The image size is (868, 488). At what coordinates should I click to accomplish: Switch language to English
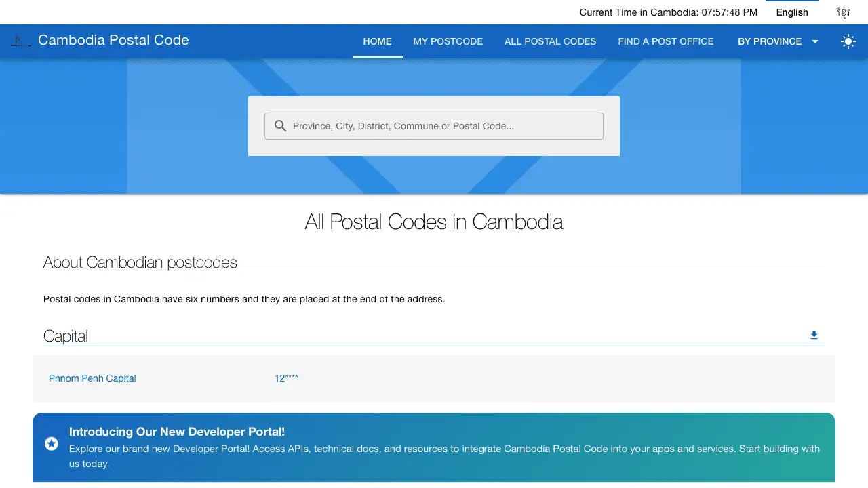tap(791, 12)
